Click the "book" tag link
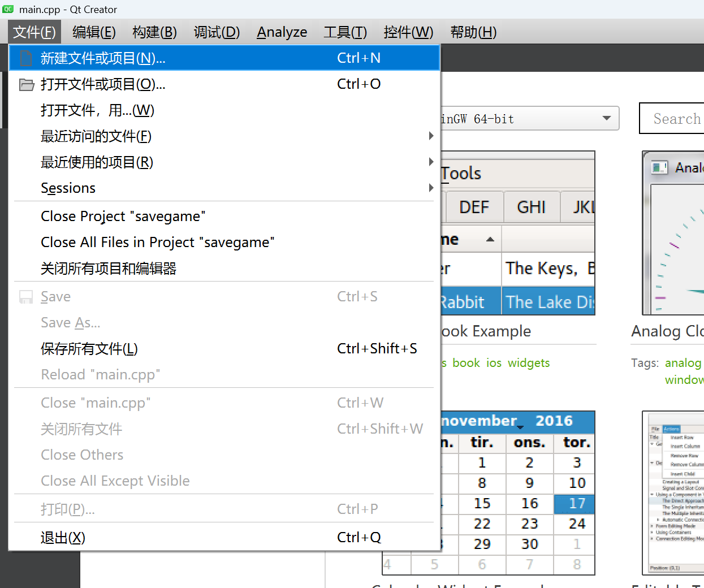The image size is (704, 588). tap(466, 363)
